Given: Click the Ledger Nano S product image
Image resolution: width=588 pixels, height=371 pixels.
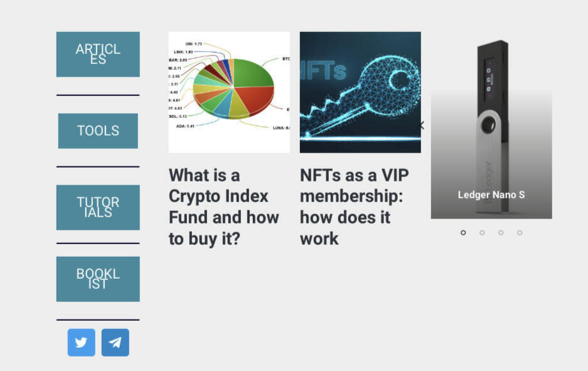Looking at the screenshot, I should [491, 127].
